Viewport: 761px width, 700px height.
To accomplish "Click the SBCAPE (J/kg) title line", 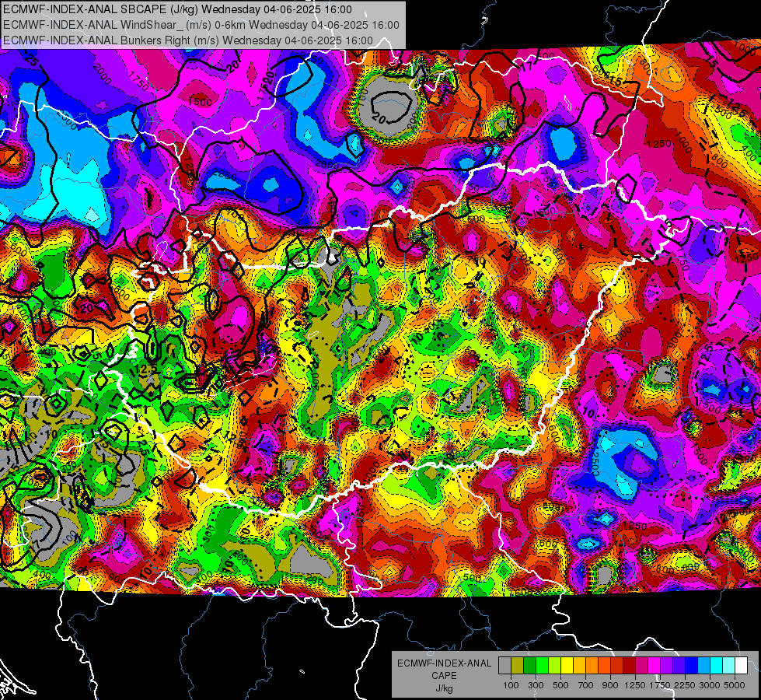I will [177, 9].
